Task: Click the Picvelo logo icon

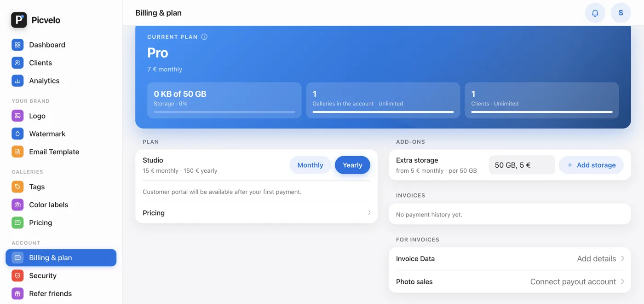Action: (19, 20)
